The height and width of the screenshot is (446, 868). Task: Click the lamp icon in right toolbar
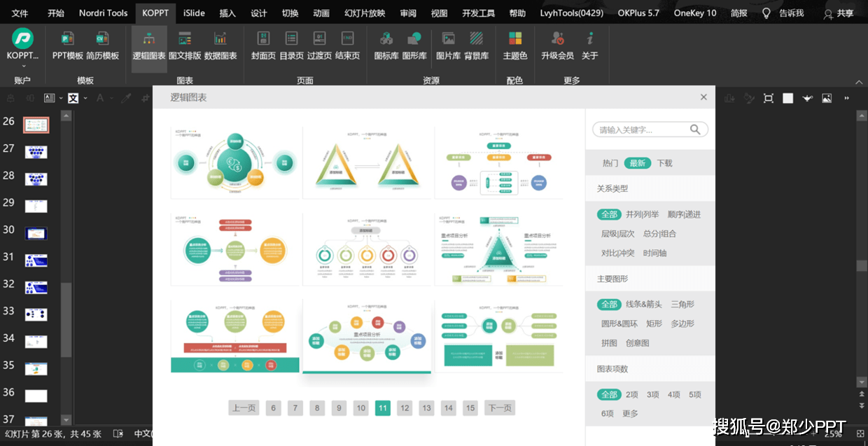tap(807, 98)
